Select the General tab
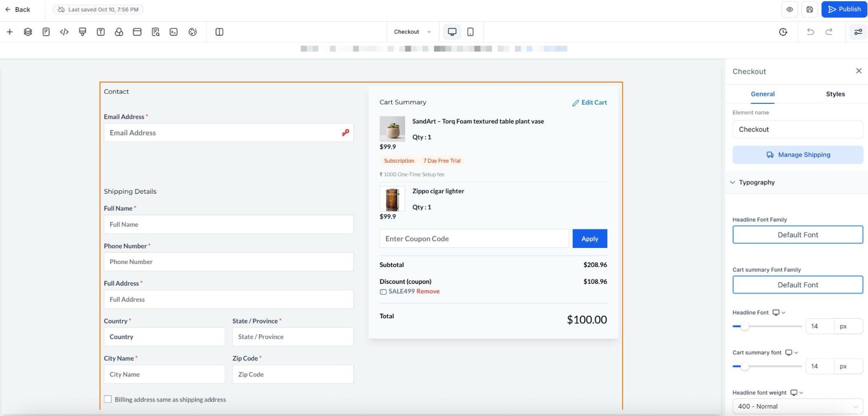 point(762,94)
